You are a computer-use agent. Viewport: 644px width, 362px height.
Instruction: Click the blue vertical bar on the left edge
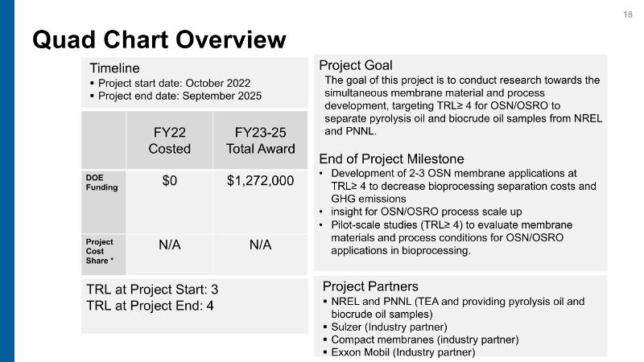[x=7, y=181]
